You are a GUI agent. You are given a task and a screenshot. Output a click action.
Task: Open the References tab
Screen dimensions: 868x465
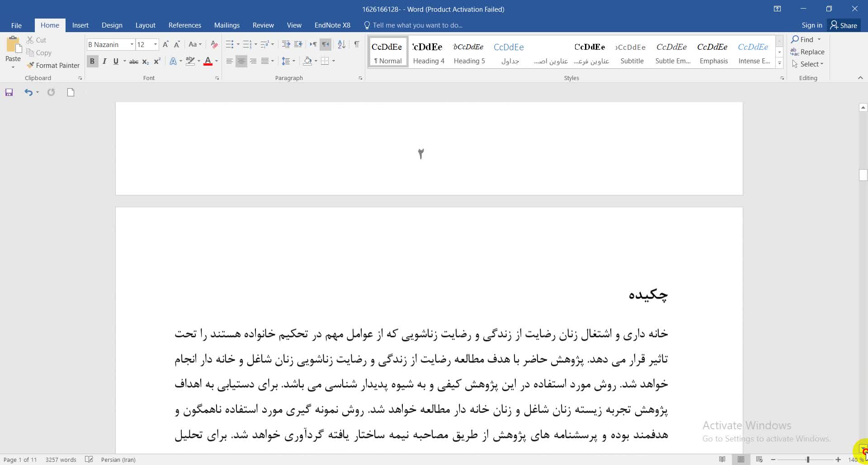[x=184, y=25]
